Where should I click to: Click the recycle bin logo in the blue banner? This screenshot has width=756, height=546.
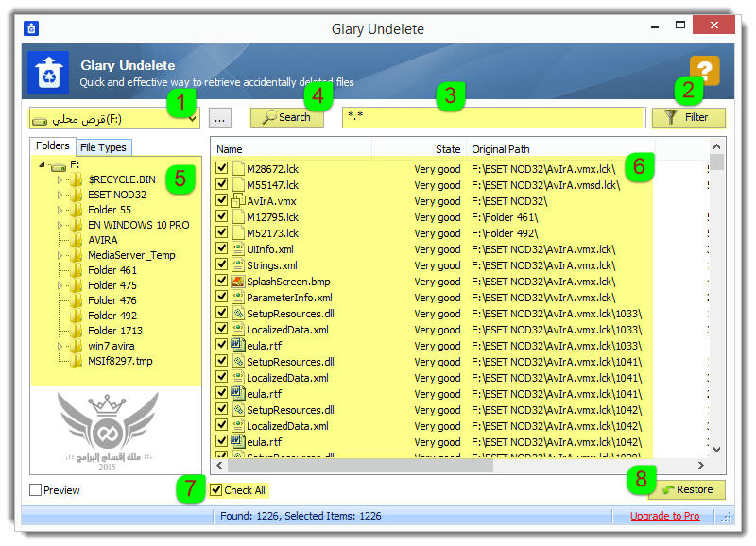48,73
